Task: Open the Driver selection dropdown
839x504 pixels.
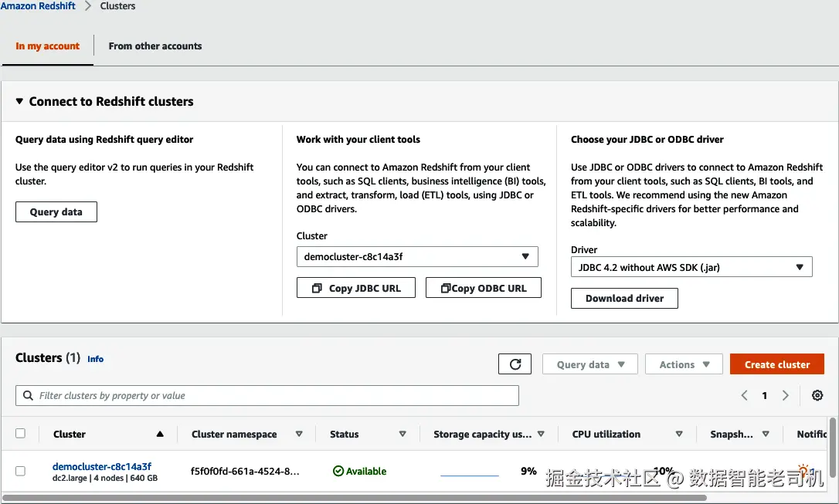Action: [x=691, y=268]
